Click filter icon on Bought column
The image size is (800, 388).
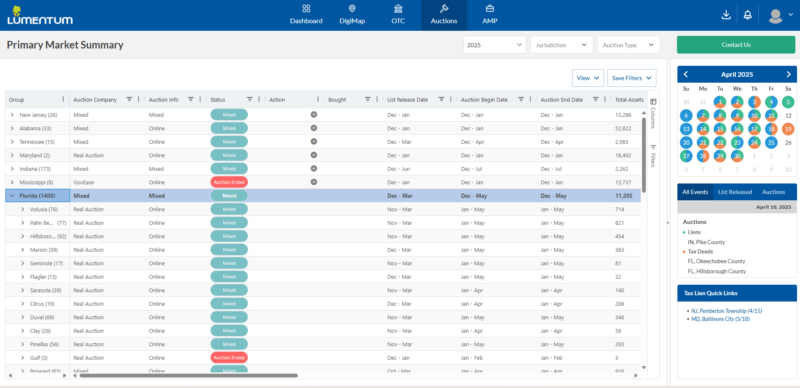click(367, 100)
